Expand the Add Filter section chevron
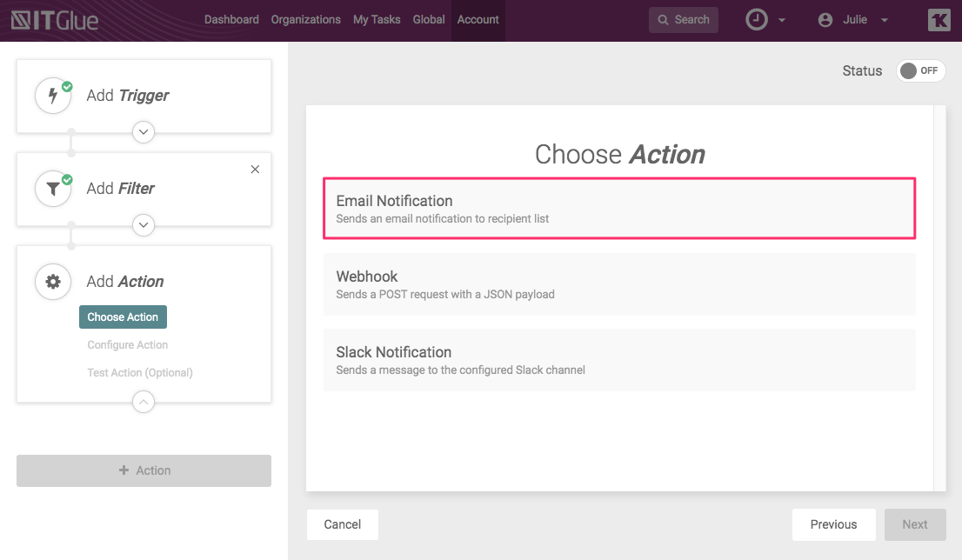The width and height of the screenshot is (962, 560). tap(144, 225)
